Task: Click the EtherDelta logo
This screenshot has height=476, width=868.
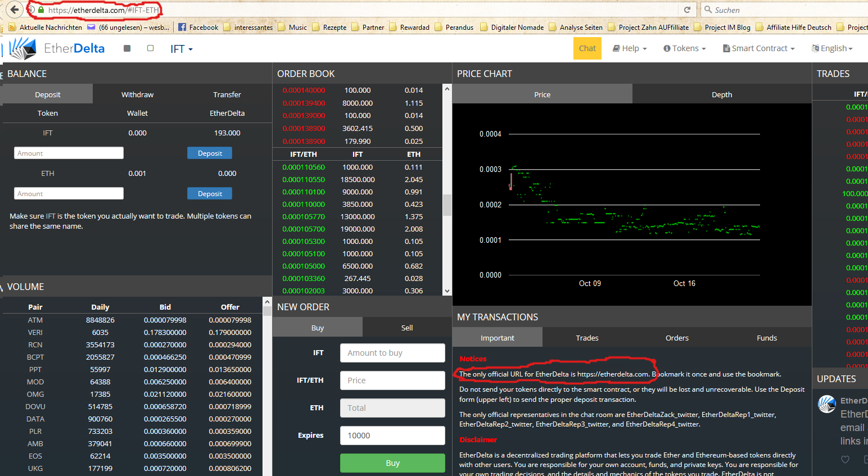Action: (x=57, y=49)
